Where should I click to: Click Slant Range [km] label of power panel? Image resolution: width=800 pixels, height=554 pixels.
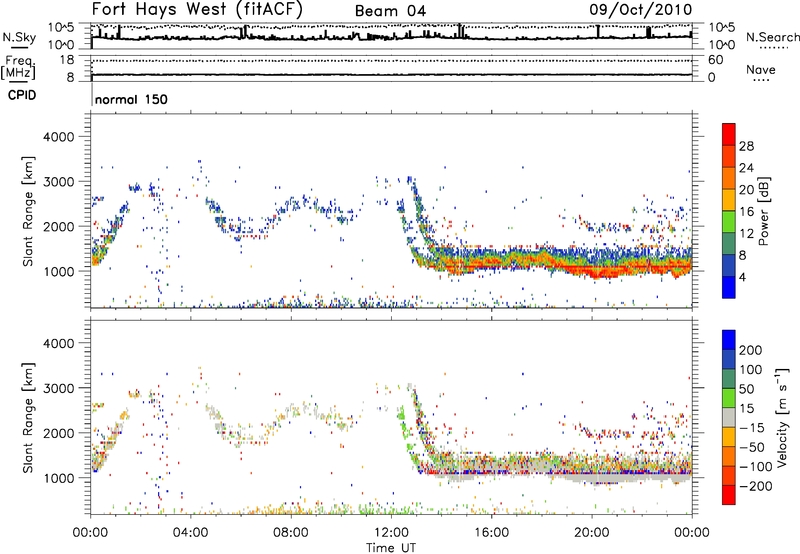click(x=28, y=211)
